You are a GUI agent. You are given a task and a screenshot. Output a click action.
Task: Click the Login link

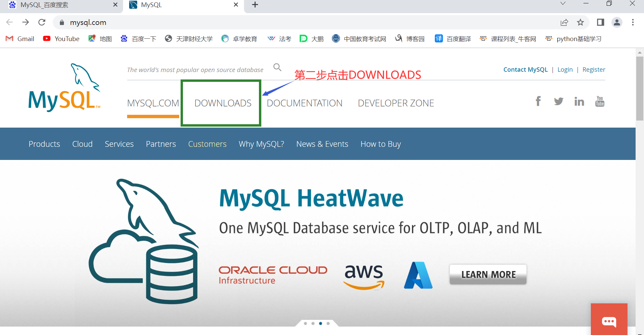565,70
